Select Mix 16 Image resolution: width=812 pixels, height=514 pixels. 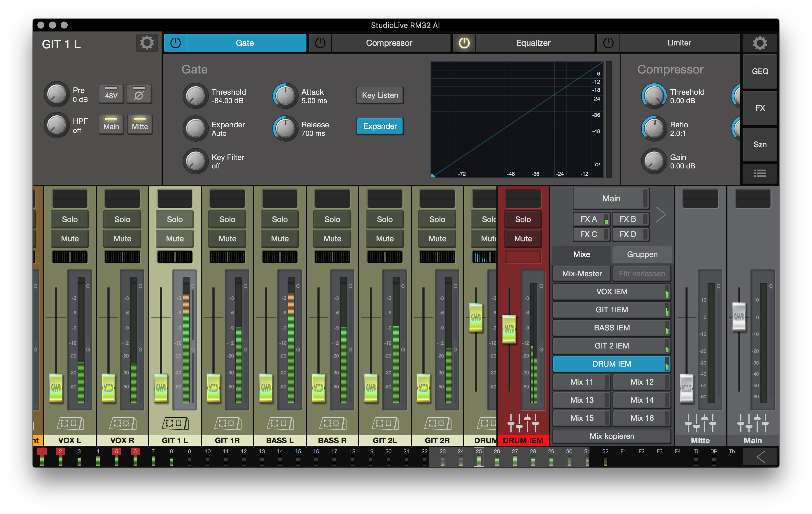coord(642,418)
